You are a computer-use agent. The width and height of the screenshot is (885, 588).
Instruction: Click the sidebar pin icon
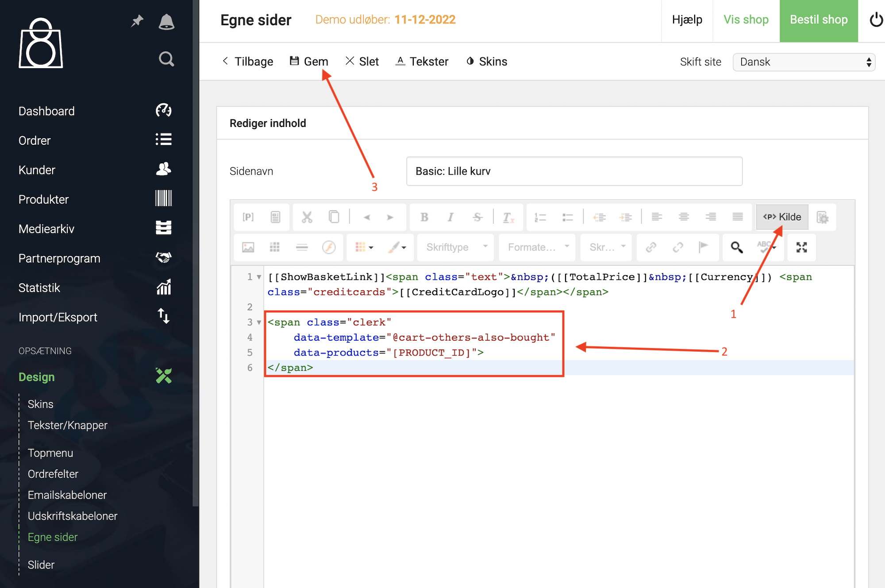point(137,21)
